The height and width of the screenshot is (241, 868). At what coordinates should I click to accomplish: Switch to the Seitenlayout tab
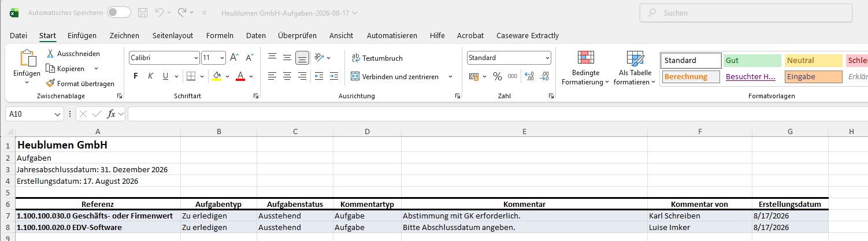[x=173, y=35]
